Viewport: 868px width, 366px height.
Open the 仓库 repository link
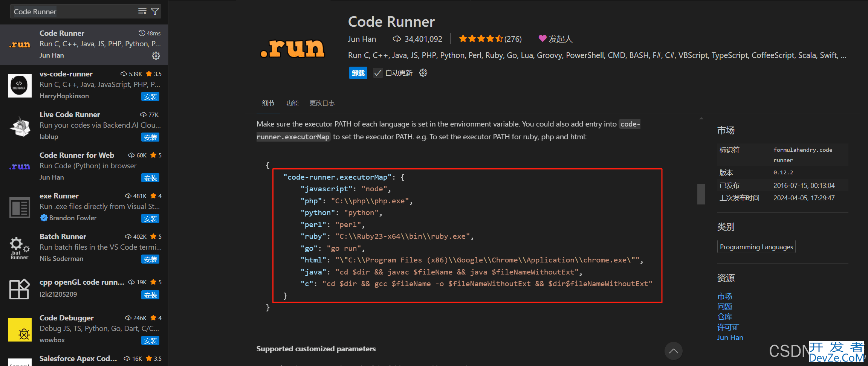tap(724, 317)
